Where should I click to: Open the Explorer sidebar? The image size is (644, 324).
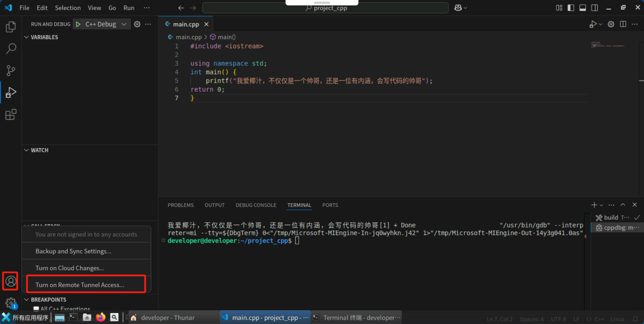(11, 27)
